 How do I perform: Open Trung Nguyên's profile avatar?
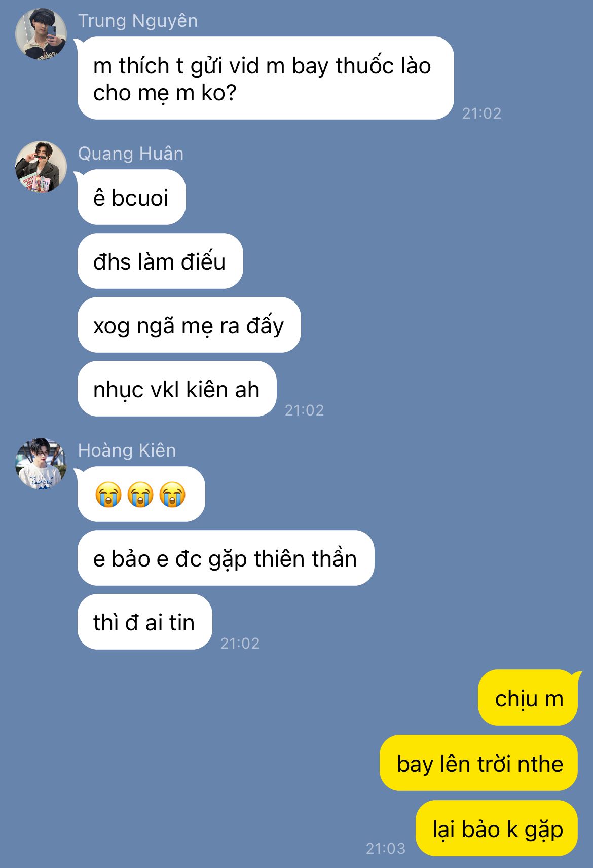pos(41,34)
